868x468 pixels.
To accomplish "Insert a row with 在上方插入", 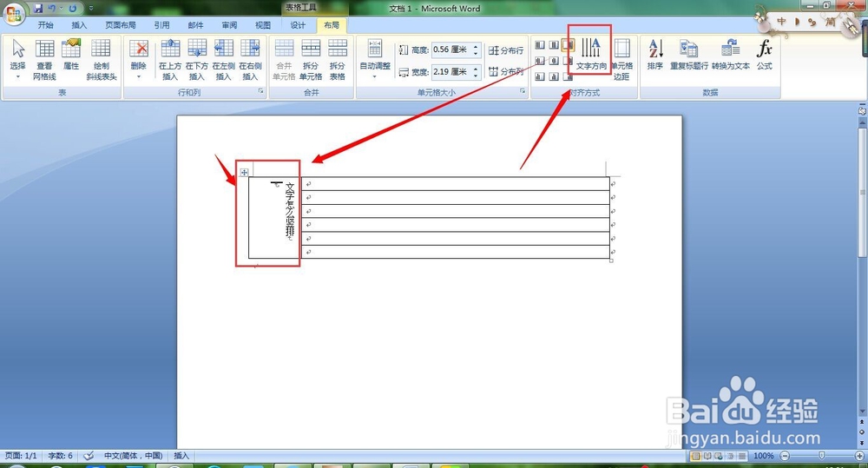I will [x=170, y=59].
